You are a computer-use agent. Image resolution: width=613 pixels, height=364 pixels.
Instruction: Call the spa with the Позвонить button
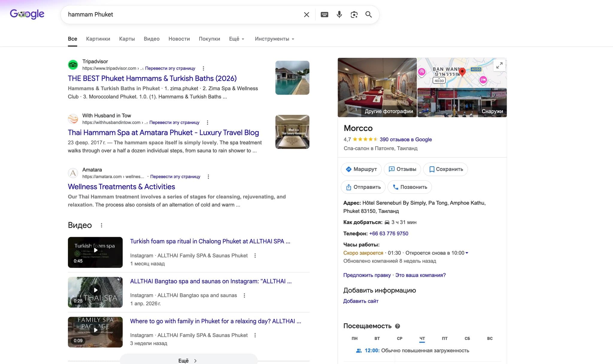[410, 187]
